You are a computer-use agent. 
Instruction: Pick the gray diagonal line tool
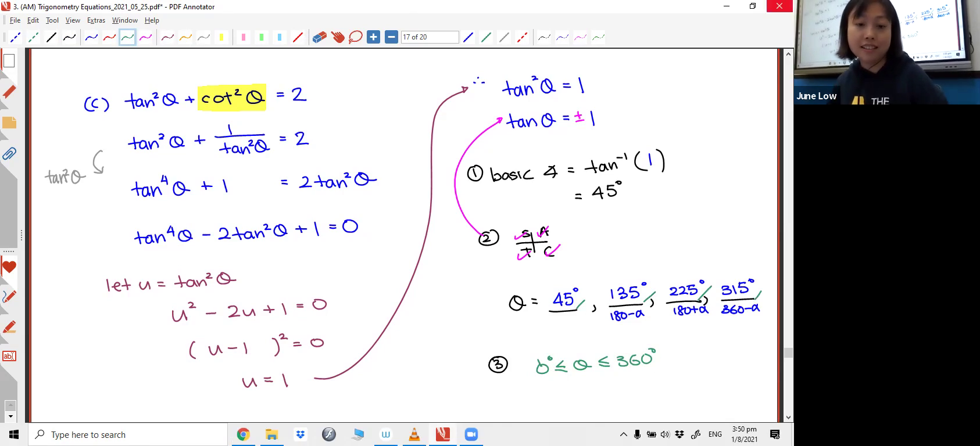[x=504, y=37]
